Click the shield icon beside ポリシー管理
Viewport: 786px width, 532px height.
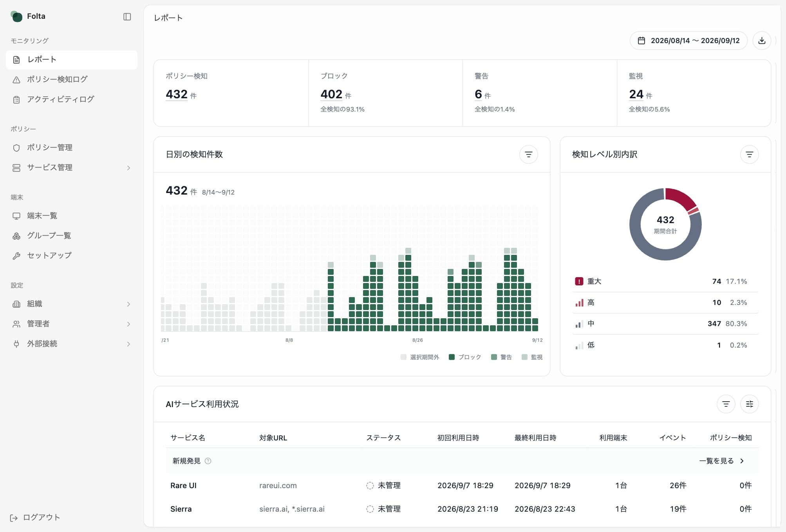pos(16,148)
